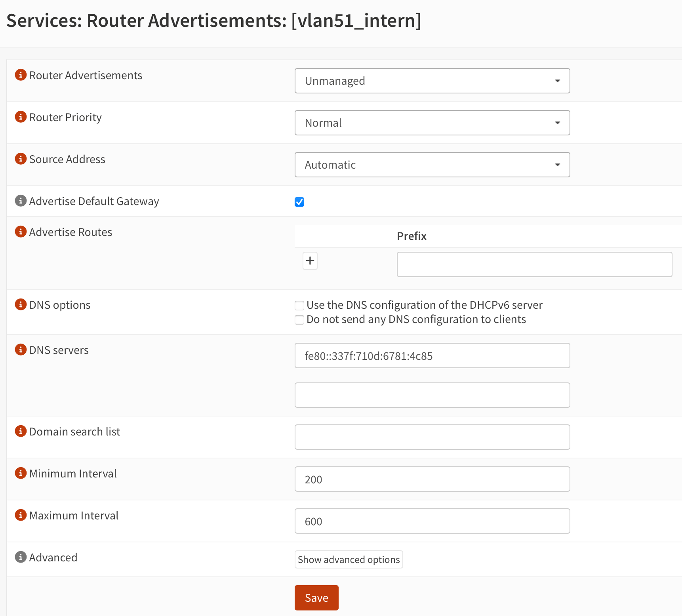View help for Advertise Default Gateway

coord(20,200)
